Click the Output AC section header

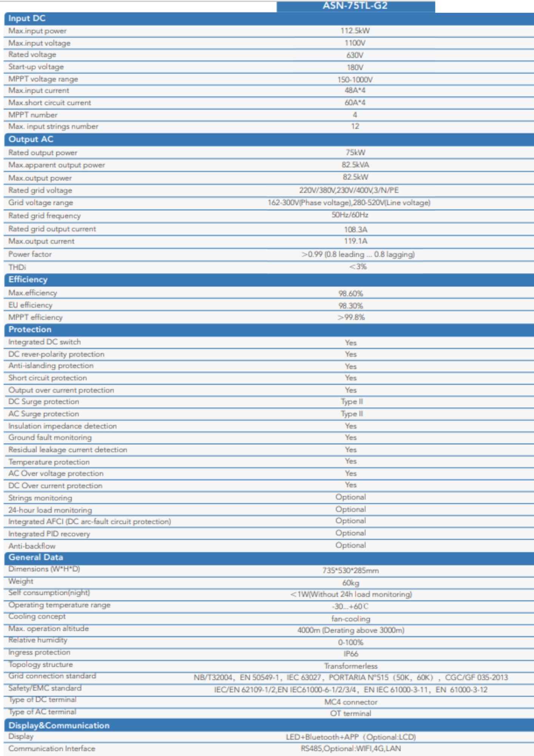pos(31,139)
